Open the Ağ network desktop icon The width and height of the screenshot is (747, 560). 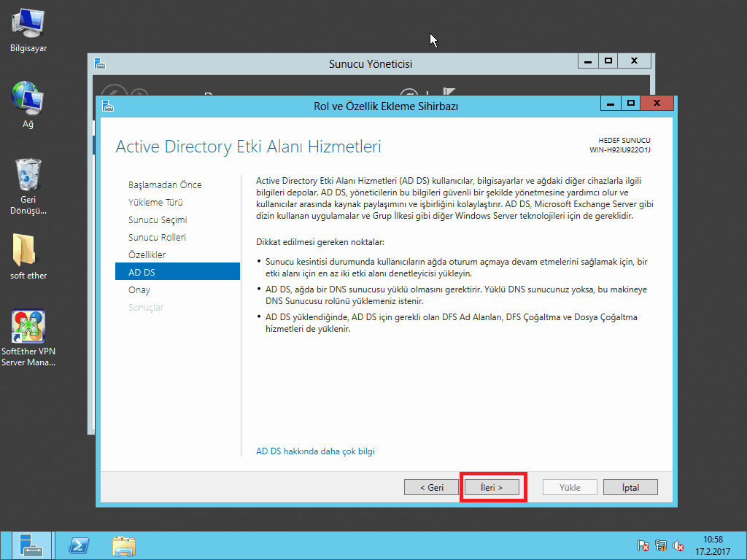point(28,105)
